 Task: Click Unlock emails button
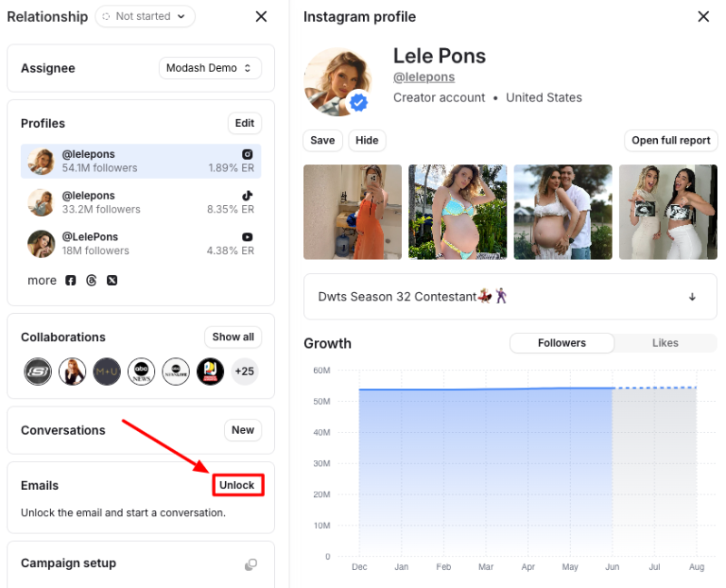tap(238, 485)
